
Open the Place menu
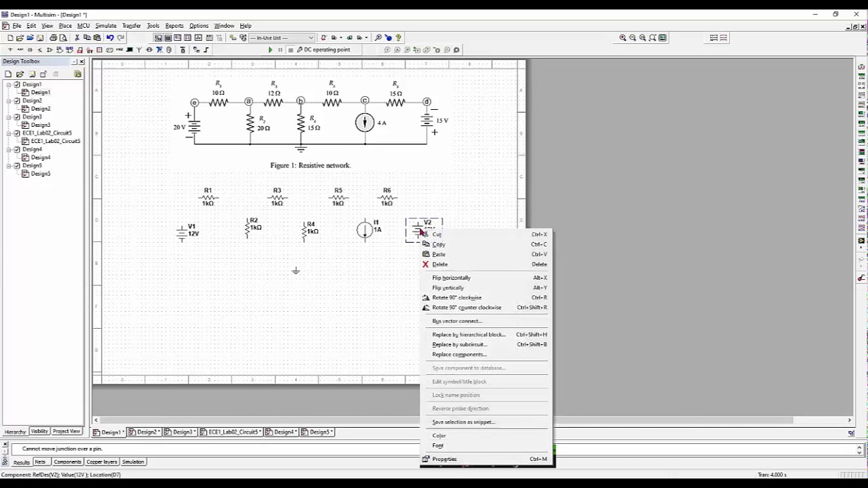click(x=65, y=26)
